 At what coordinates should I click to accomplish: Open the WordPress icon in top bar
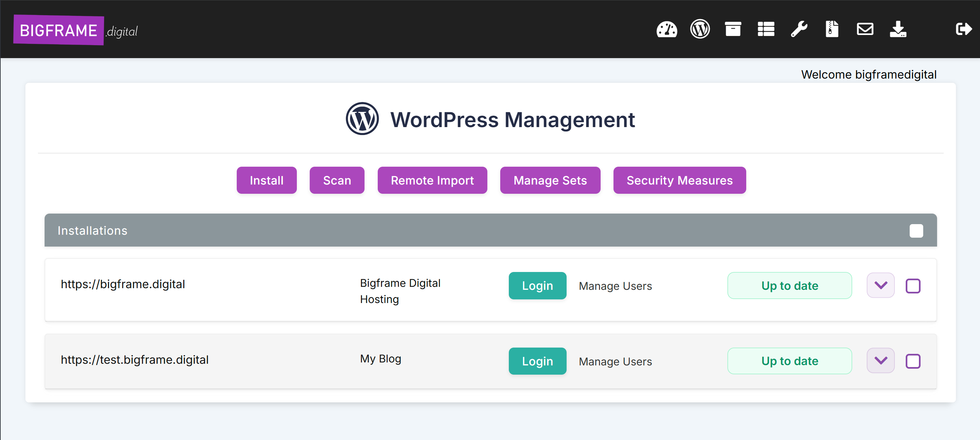pyautogui.click(x=700, y=29)
